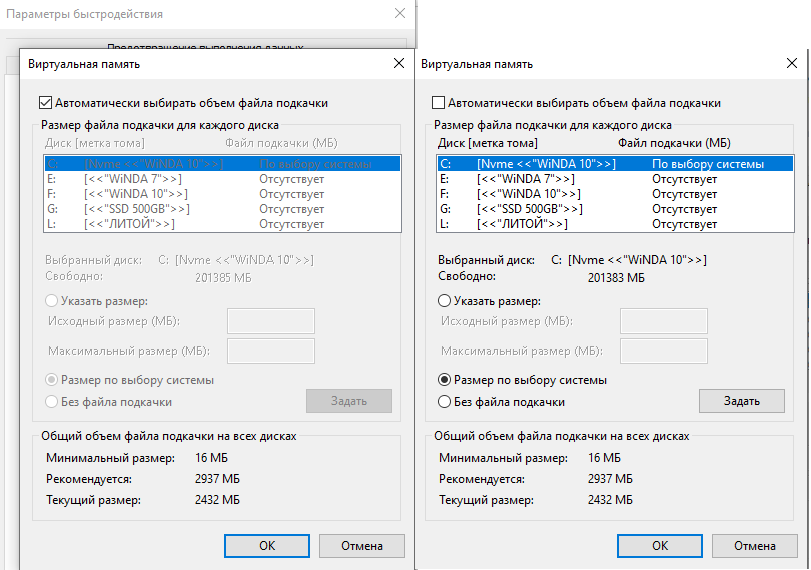Tick the unchecked automatic paging file size checkbox

(438, 103)
